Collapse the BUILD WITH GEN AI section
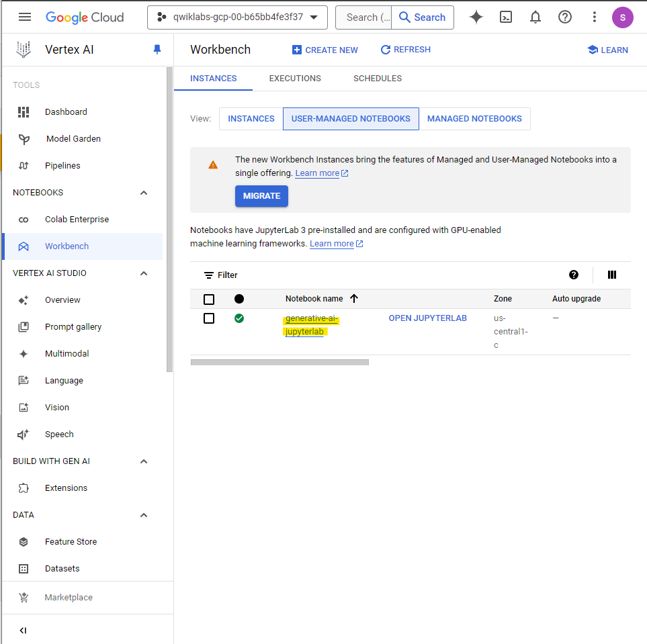The image size is (647, 644). click(x=144, y=461)
